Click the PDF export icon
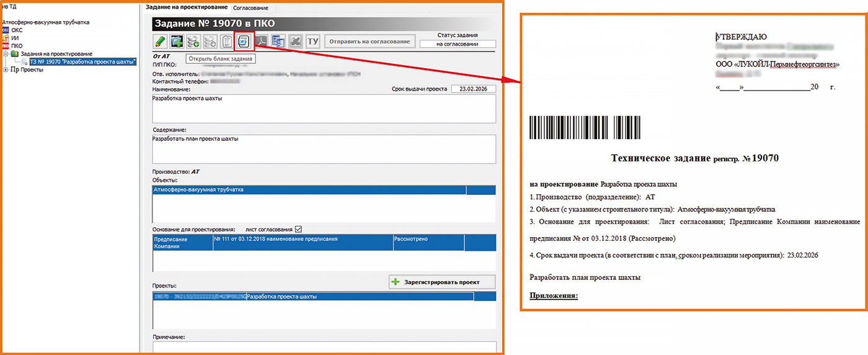The width and height of the screenshot is (868, 355). [262, 42]
